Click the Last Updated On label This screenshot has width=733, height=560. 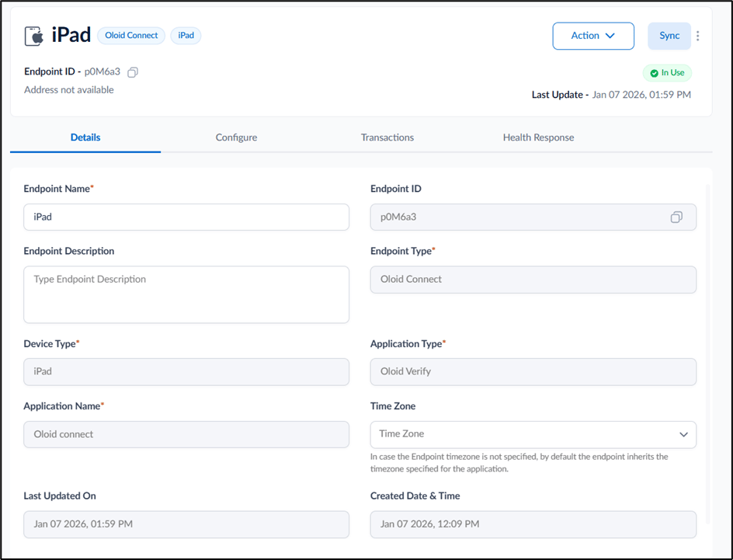pos(60,496)
